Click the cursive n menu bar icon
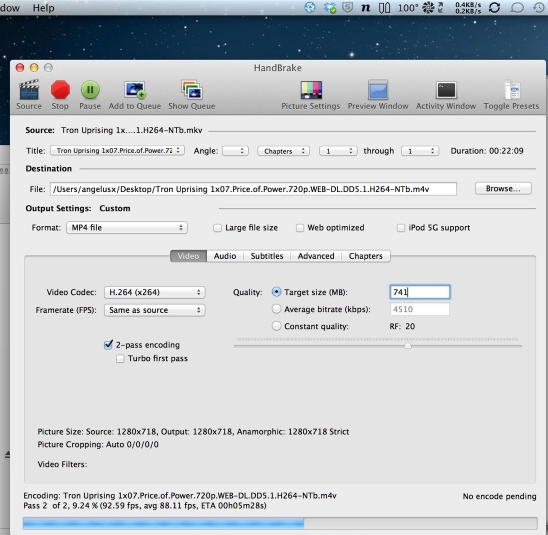This screenshot has height=535, width=548. click(366, 7)
